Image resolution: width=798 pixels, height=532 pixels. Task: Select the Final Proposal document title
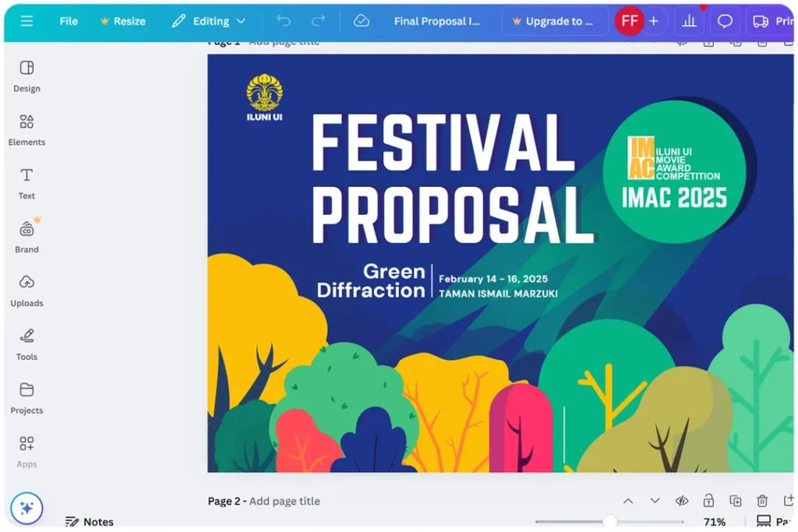tap(436, 21)
